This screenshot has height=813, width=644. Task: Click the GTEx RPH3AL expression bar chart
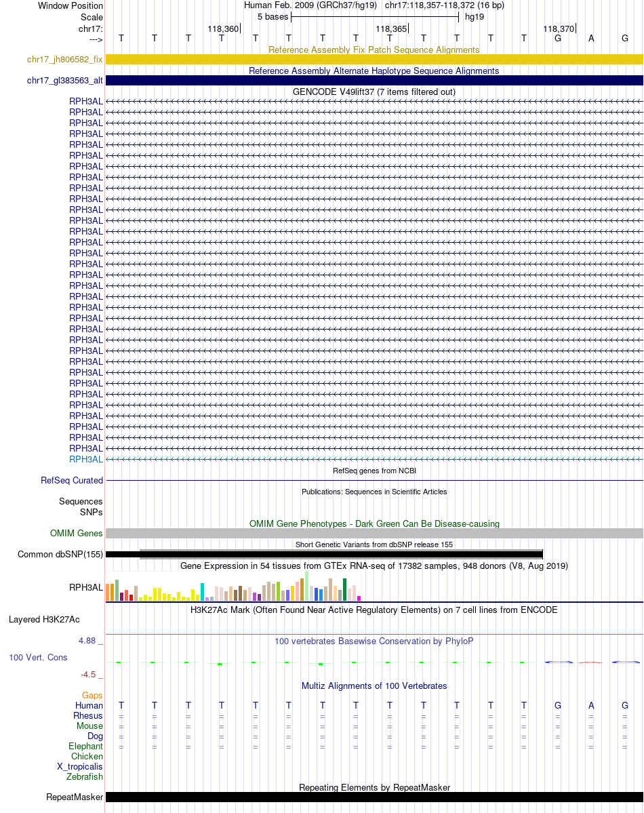click(233, 587)
